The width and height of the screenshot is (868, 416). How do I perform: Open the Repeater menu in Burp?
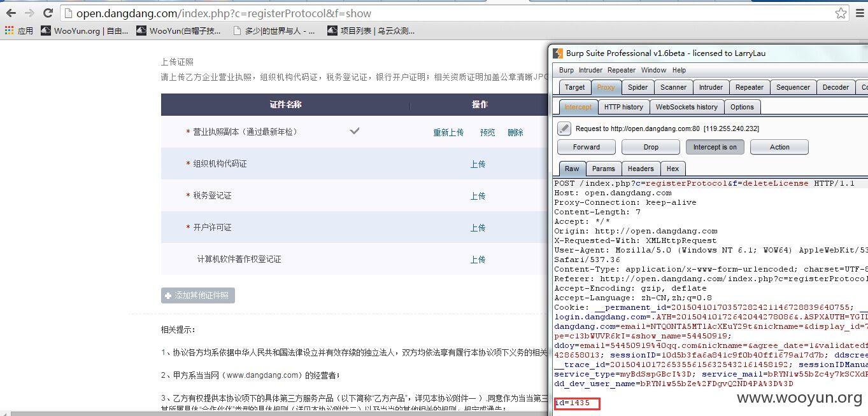(x=622, y=70)
